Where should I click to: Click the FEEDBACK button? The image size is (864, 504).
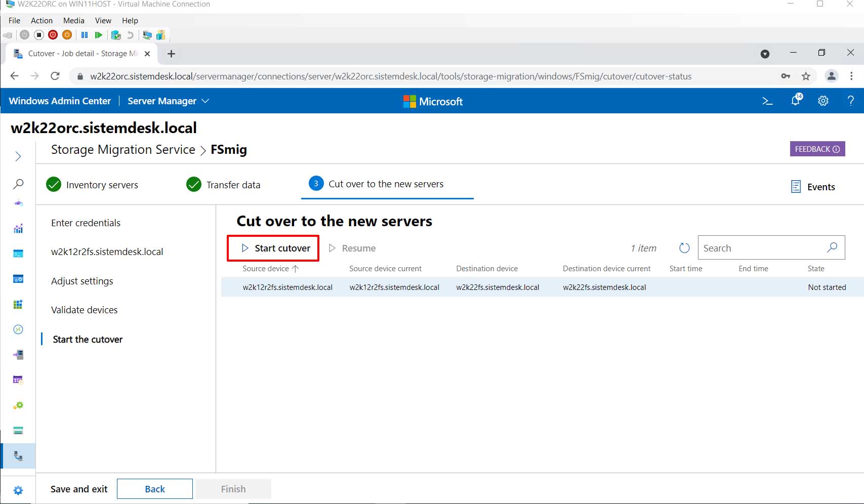pyautogui.click(x=817, y=149)
